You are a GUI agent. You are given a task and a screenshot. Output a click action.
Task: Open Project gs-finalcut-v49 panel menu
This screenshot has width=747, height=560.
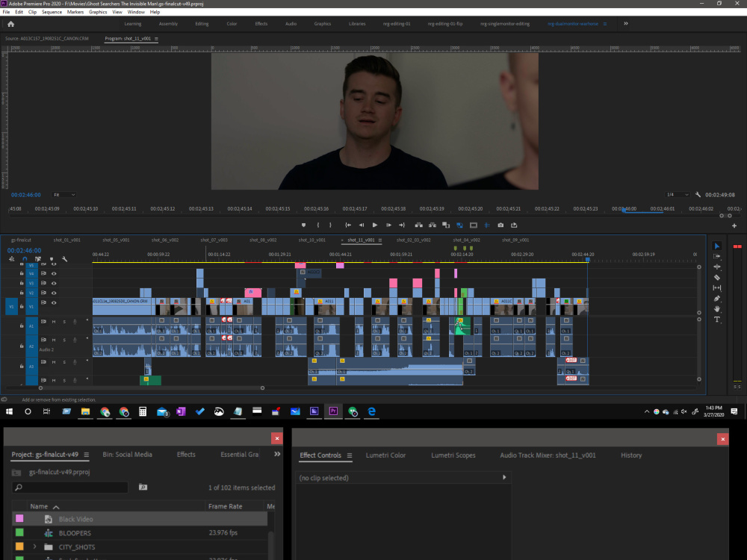(x=86, y=455)
